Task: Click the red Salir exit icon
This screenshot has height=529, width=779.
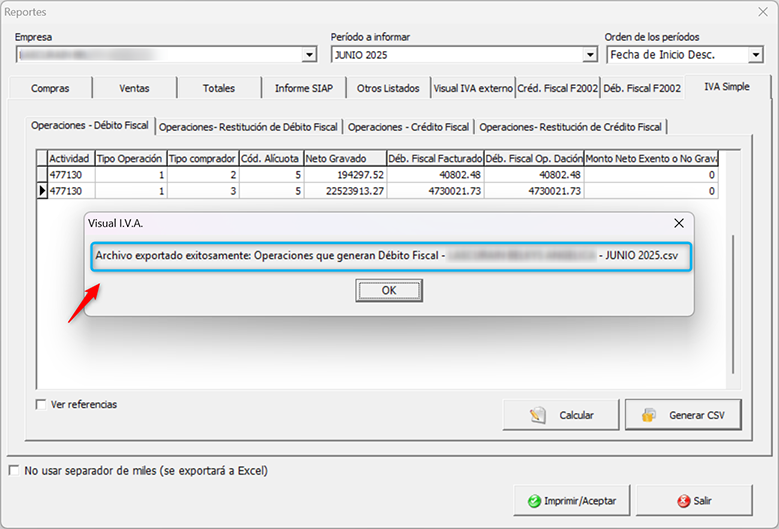Action: [683, 500]
